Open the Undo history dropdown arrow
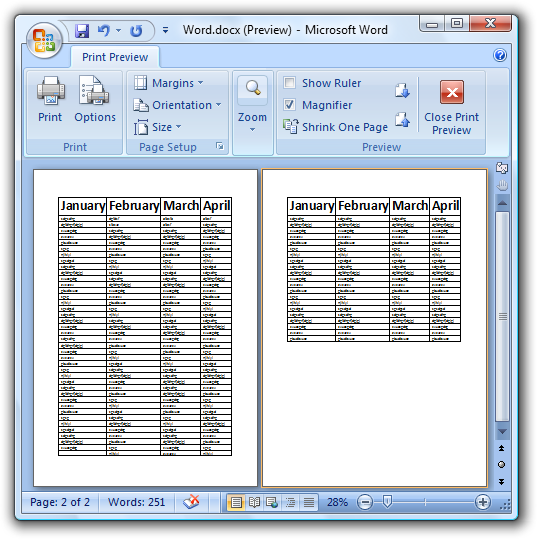This screenshot has width=537, height=539. 119,31
